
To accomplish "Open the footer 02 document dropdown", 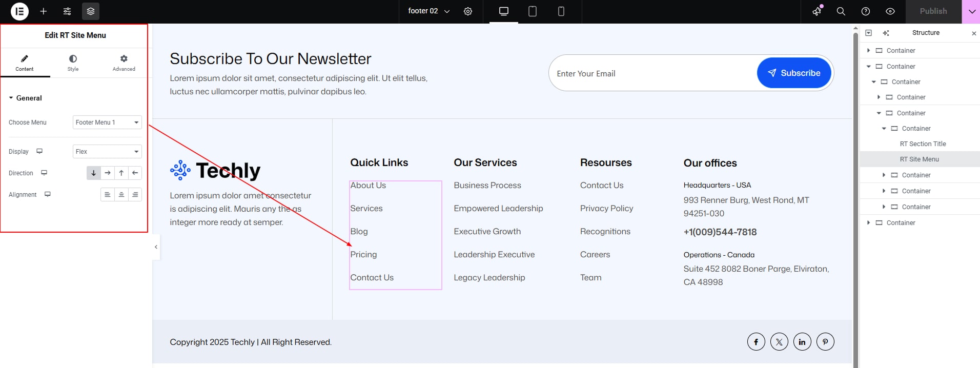I will [x=429, y=11].
